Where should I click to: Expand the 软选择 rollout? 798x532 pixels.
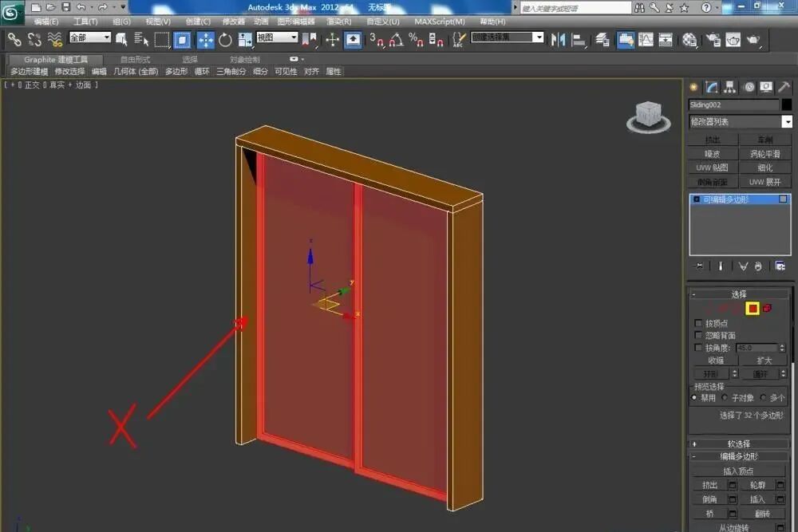[738, 443]
